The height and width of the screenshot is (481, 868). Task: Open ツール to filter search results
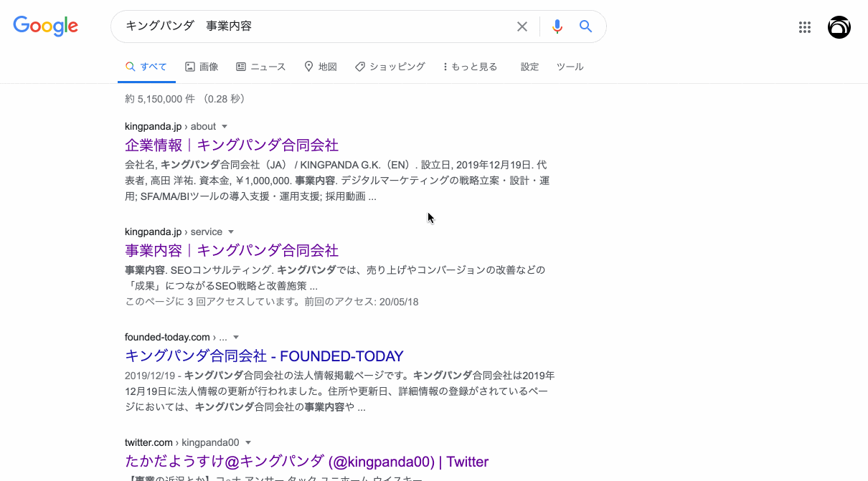point(570,67)
